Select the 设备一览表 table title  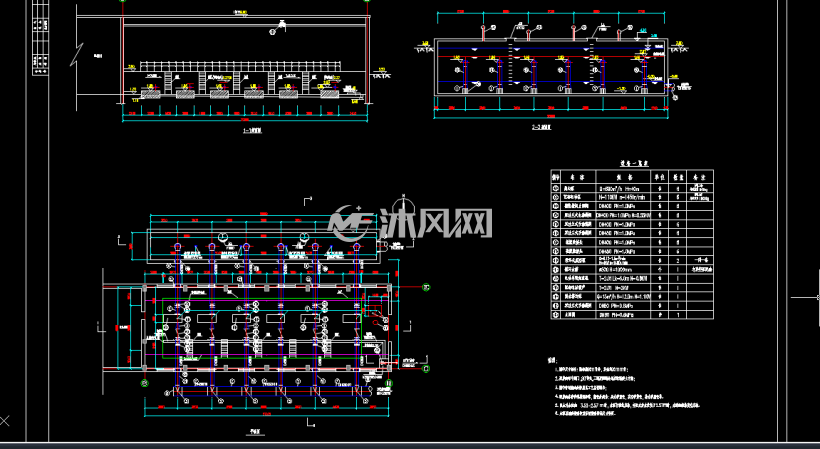[x=634, y=164]
